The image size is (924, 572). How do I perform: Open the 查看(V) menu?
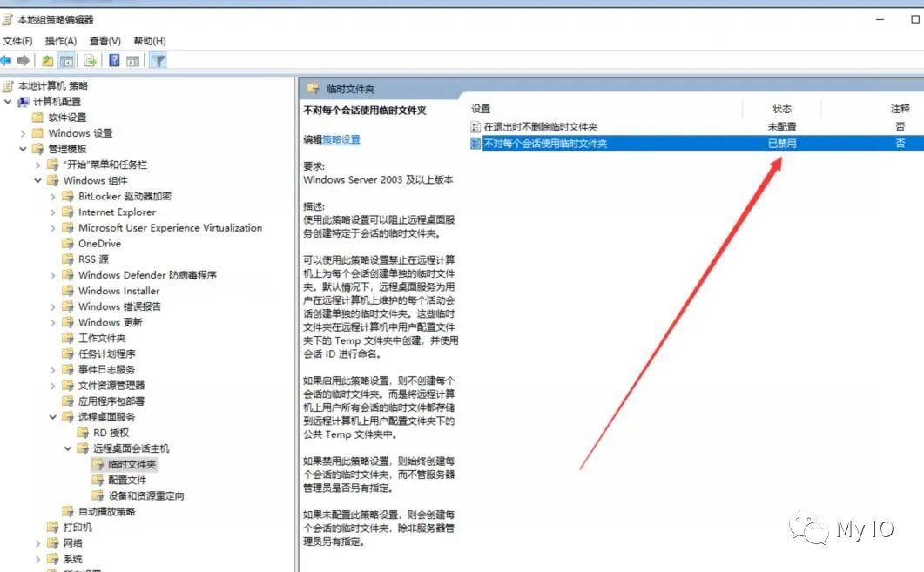pyautogui.click(x=105, y=41)
